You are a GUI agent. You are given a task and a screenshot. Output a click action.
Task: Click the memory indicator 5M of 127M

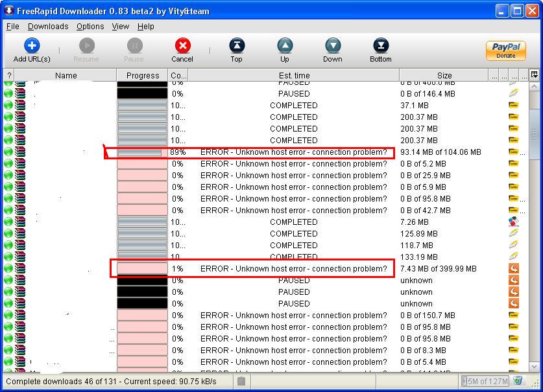pyautogui.click(x=485, y=381)
